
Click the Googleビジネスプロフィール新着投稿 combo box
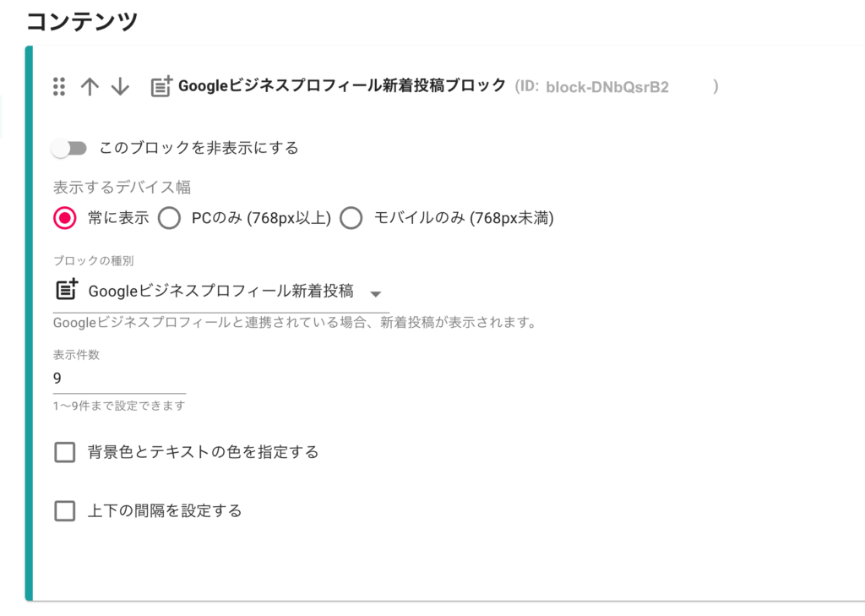point(221,291)
